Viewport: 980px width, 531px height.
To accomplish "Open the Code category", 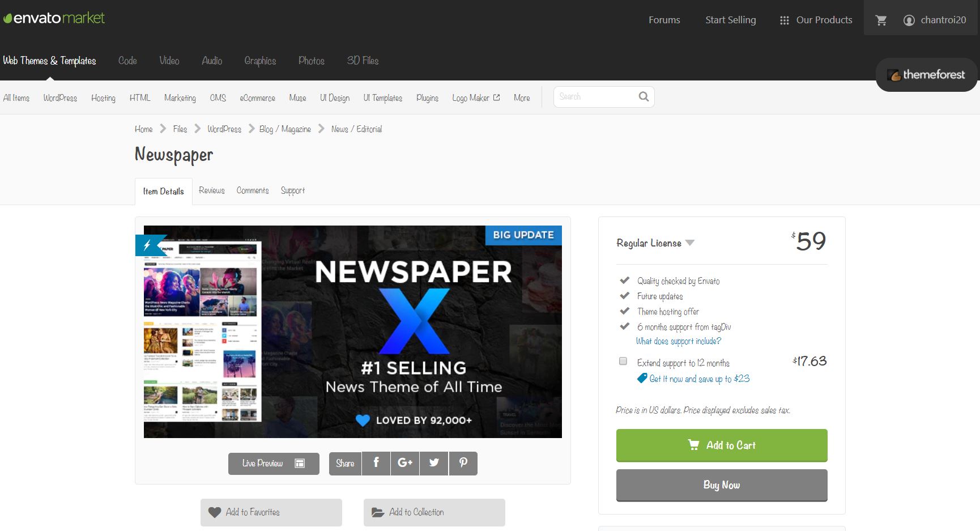I will tap(127, 61).
